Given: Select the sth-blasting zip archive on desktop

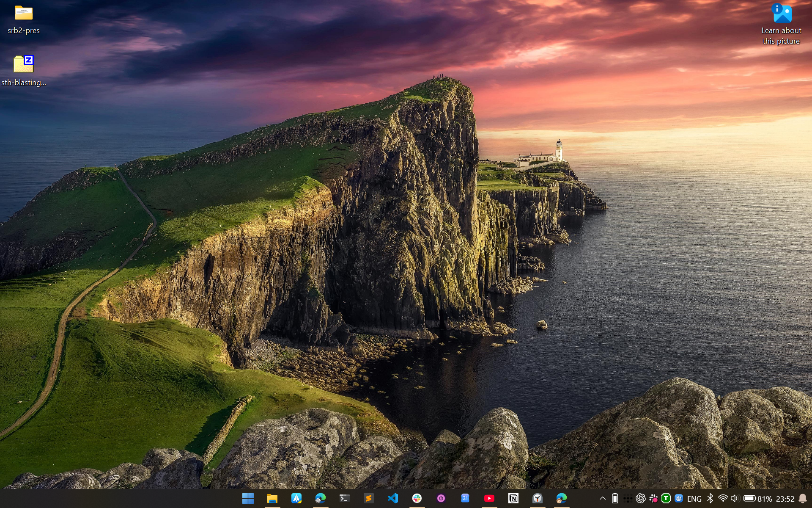Looking at the screenshot, I should (24, 71).
